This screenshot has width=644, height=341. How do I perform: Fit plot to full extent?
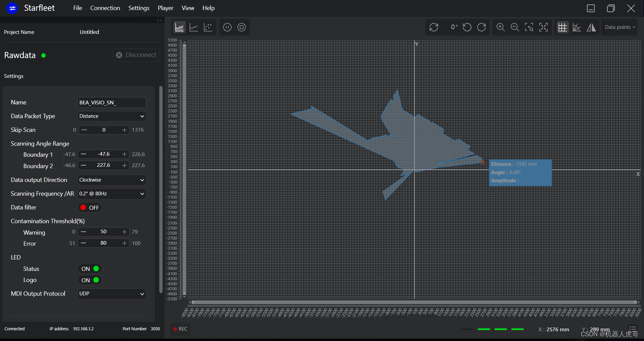pyautogui.click(x=544, y=27)
